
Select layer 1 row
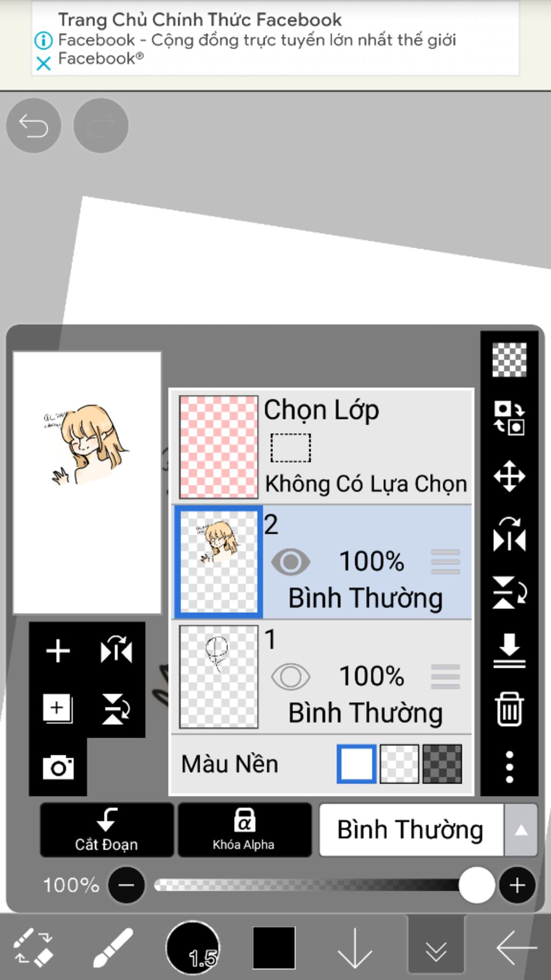coord(322,677)
